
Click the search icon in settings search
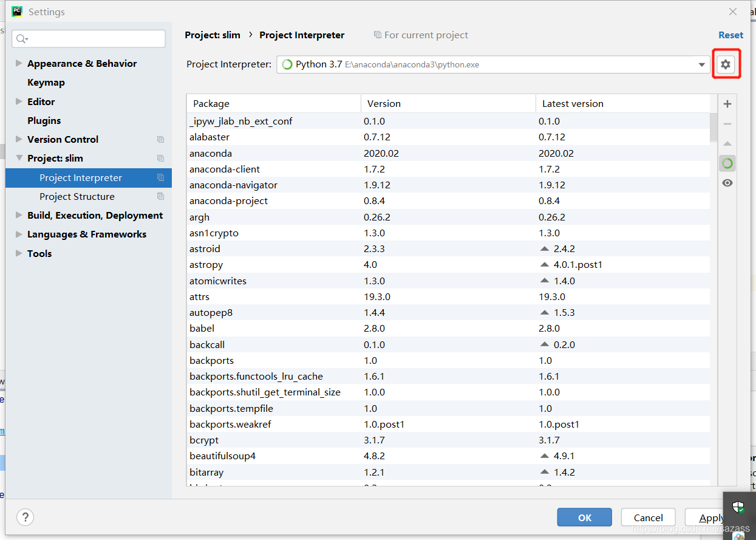pyautogui.click(x=22, y=39)
